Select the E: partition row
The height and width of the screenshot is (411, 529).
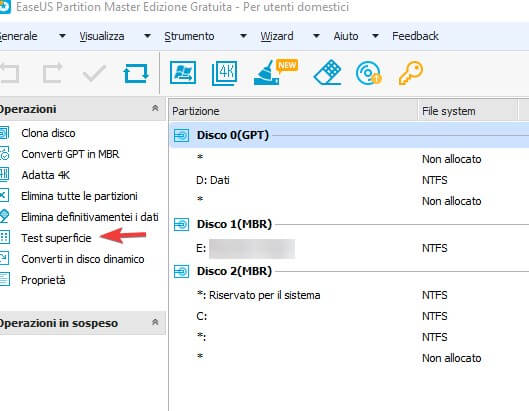349,248
